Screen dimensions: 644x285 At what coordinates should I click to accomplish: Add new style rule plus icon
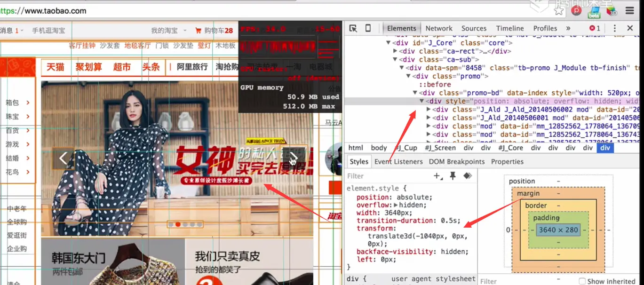pyautogui.click(x=437, y=176)
